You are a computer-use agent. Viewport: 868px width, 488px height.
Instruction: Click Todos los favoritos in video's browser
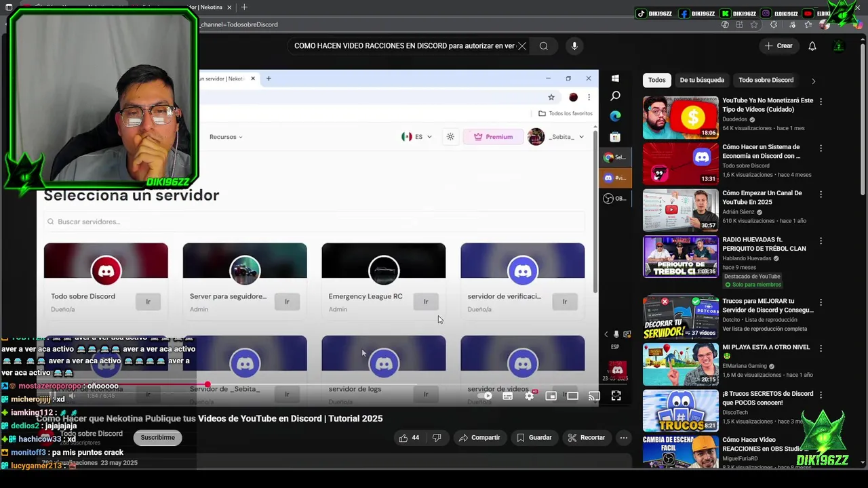point(566,113)
